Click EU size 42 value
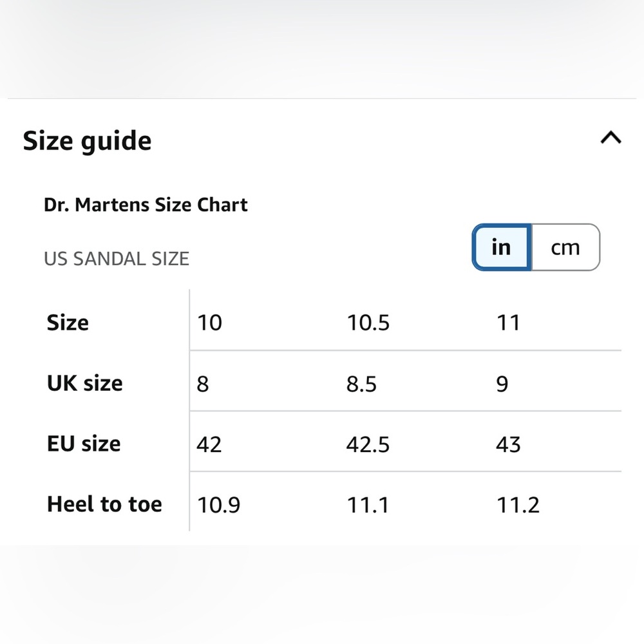Viewport: 644px width, 644px height. 209,444
